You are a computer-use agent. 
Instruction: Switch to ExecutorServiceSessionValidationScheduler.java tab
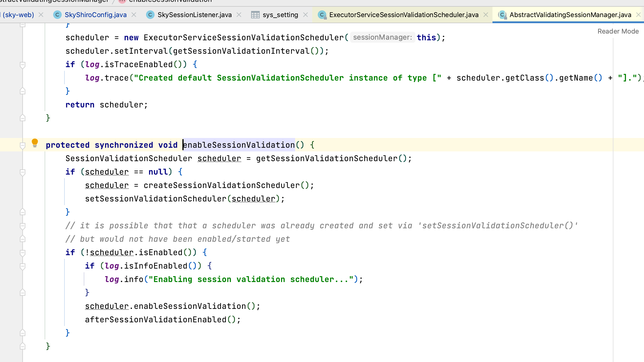pyautogui.click(x=404, y=15)
